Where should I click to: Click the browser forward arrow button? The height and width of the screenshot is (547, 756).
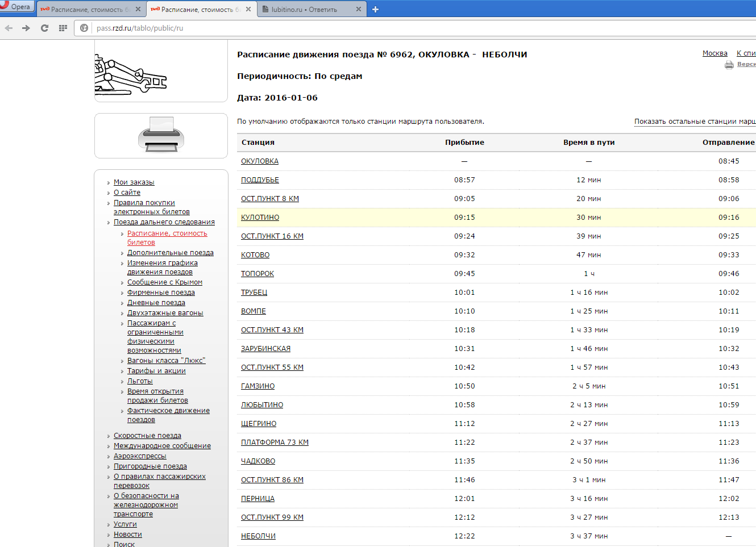coord(26,28)
